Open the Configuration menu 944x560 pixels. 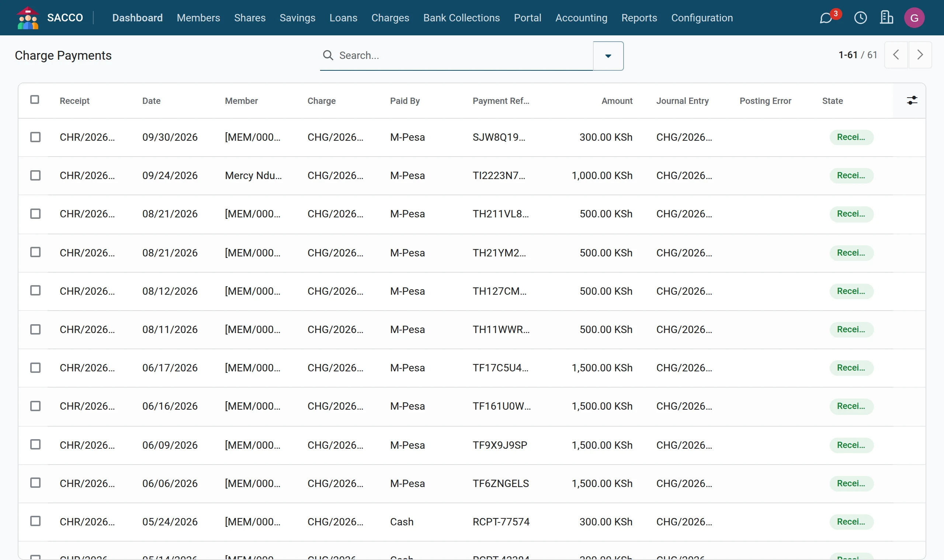(x=702, y=18)
